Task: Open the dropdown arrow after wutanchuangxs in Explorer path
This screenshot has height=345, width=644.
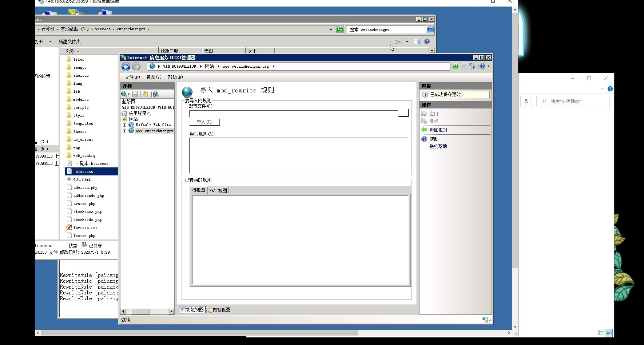Action: coord(148,29)
